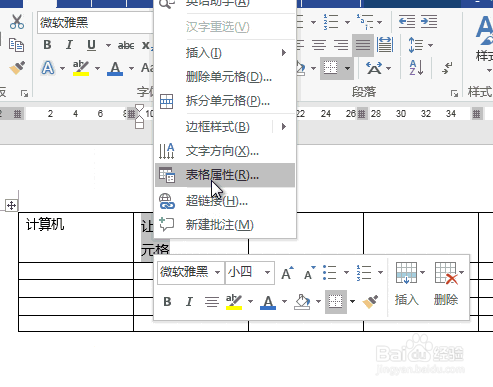The image size is (493, 387).
Task: Click 插入 table button in mini toolbar
Action: [x=407, y=284]
